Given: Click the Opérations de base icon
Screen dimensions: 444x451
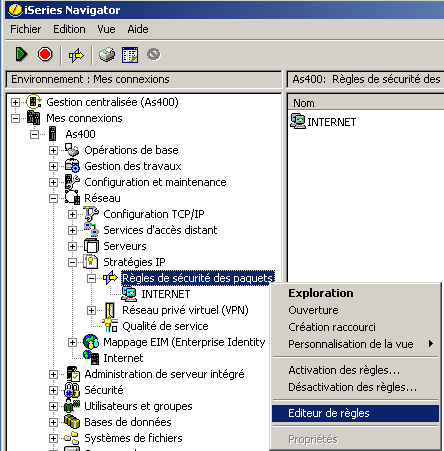Looking at the screenshot, I should pyautogui.click(x=72, y=150).
